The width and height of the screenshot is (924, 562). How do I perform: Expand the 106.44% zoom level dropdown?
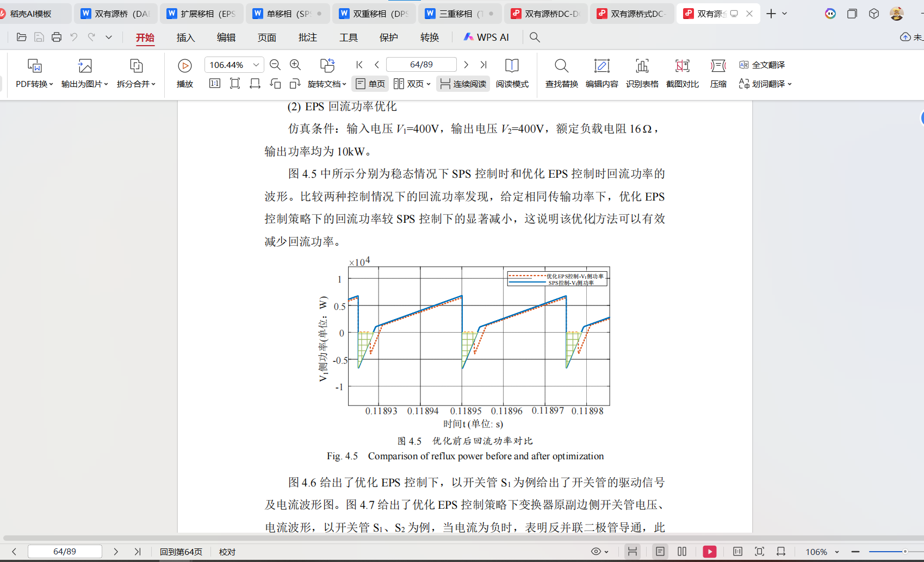[256, 65]
